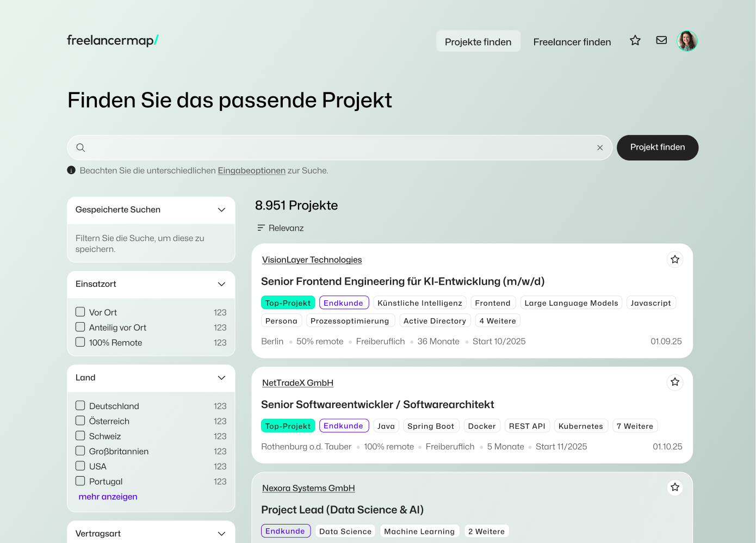Check the Deutschland country filter
Screen dimensions: 756x543
click(80, 406)
